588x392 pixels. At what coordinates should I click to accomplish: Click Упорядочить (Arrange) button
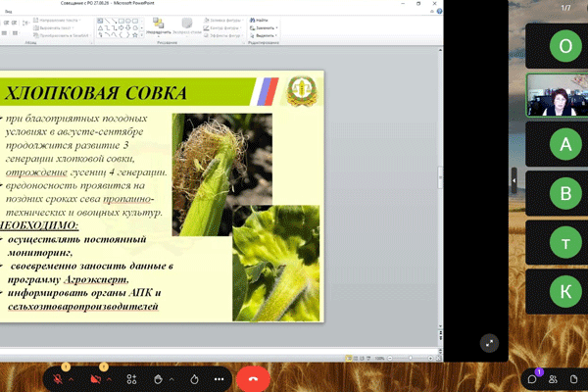[x=158, y=26]
